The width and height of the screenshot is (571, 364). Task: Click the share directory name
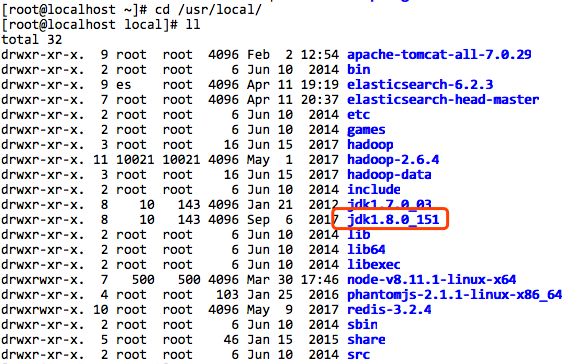tap(366, 340)
